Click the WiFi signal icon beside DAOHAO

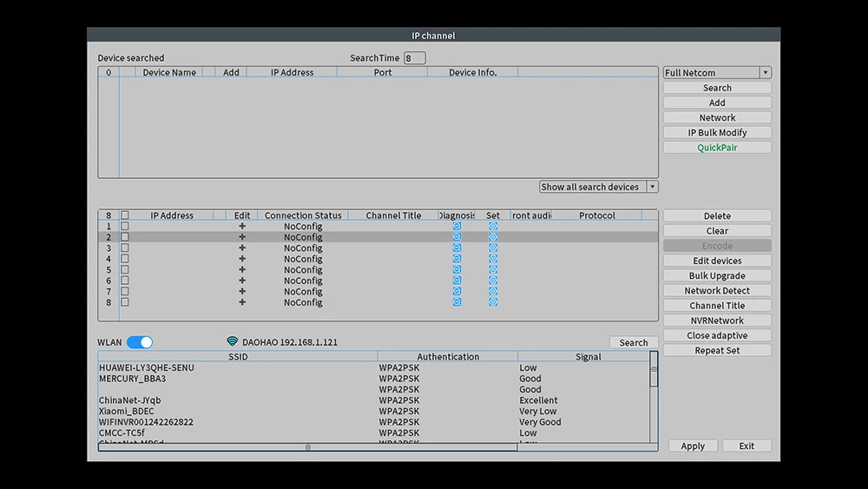[x=232, y=341]
